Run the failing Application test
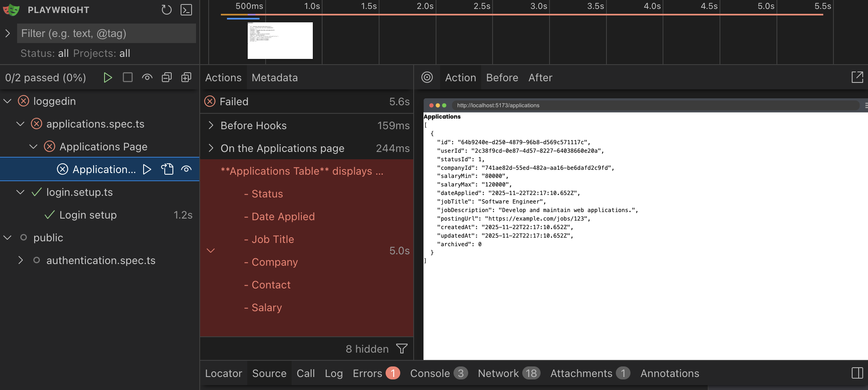Image resolution: width=868 pixels, height=390 pixels. 147,169
